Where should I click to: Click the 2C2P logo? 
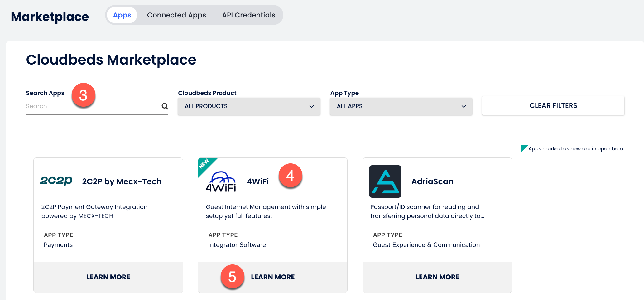[56, 181]
